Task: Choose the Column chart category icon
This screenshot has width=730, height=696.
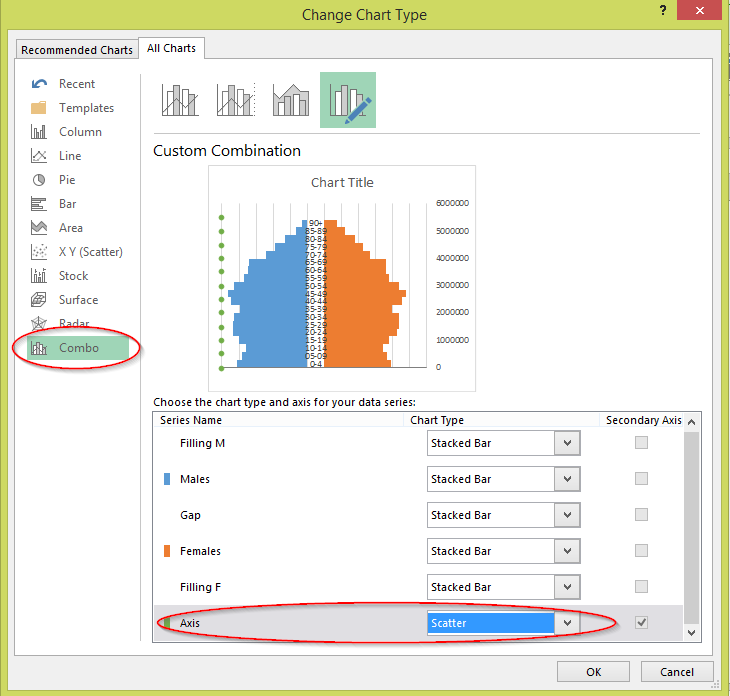Action: coord(39,132)
